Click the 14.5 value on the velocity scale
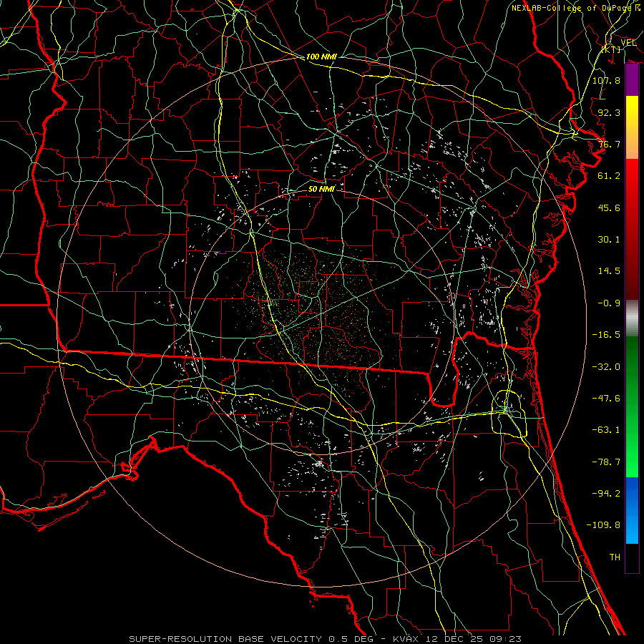Screen dimensions: 644x644 pyautogui.click(x=609, y=271)
